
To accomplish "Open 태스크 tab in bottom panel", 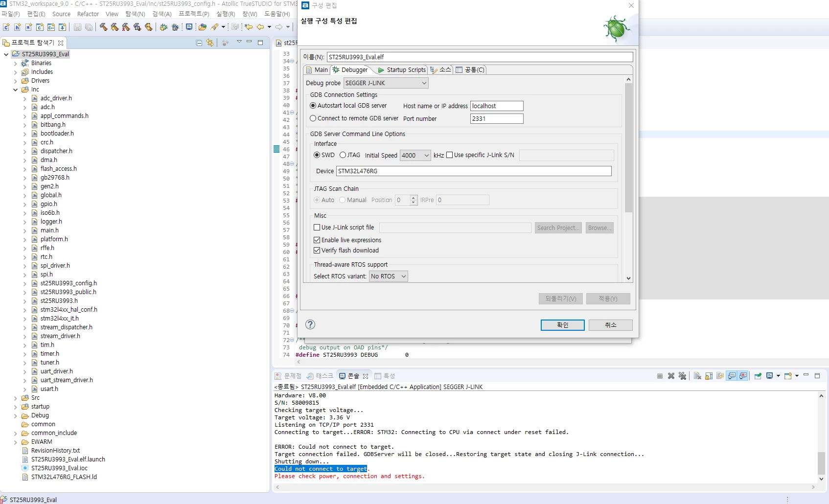I will pos(320,376).
